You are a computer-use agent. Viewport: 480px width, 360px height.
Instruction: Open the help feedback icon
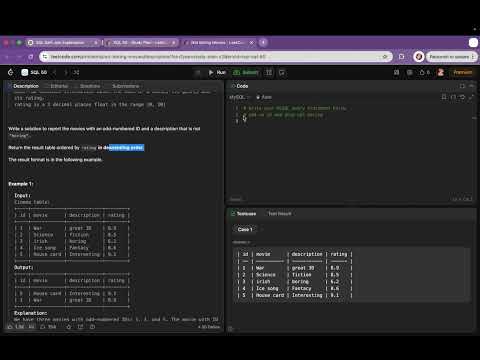92,327
